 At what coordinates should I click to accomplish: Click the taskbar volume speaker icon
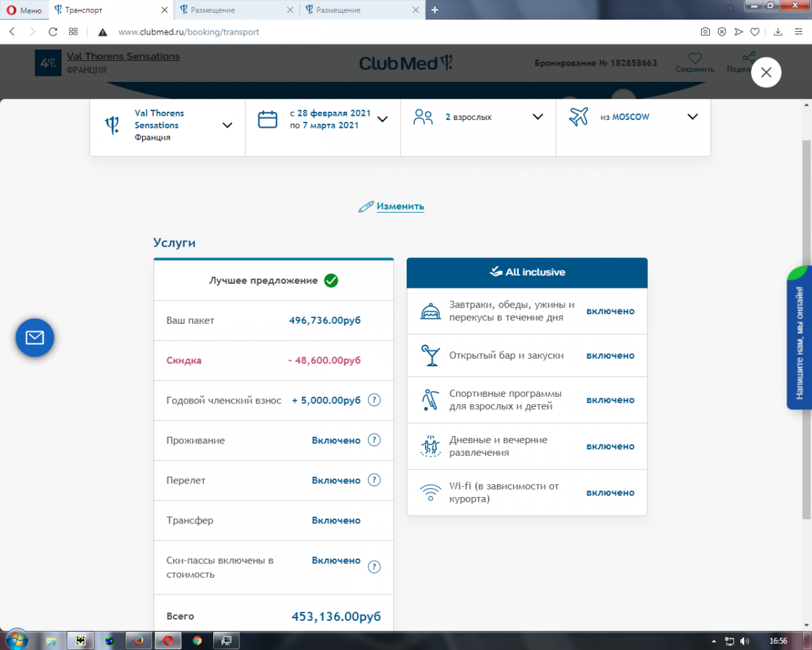[x=744, y=641]
